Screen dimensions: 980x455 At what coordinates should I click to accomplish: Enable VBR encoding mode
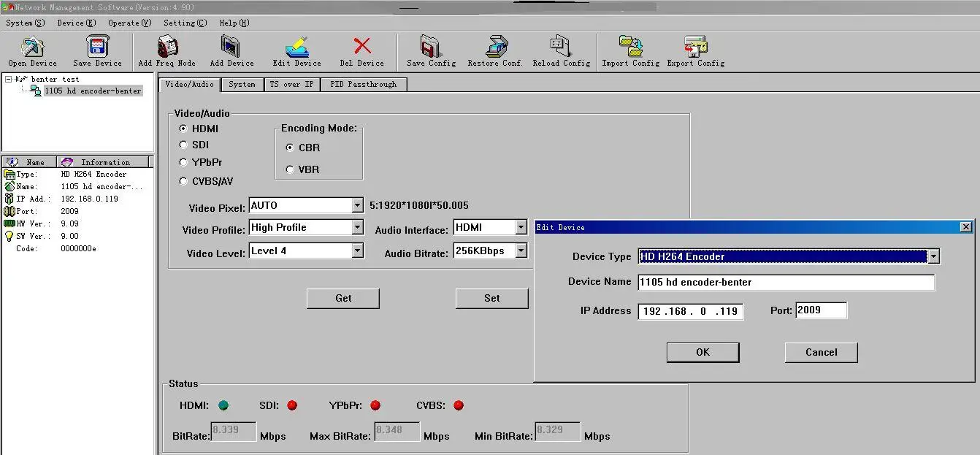coord(290,169)
